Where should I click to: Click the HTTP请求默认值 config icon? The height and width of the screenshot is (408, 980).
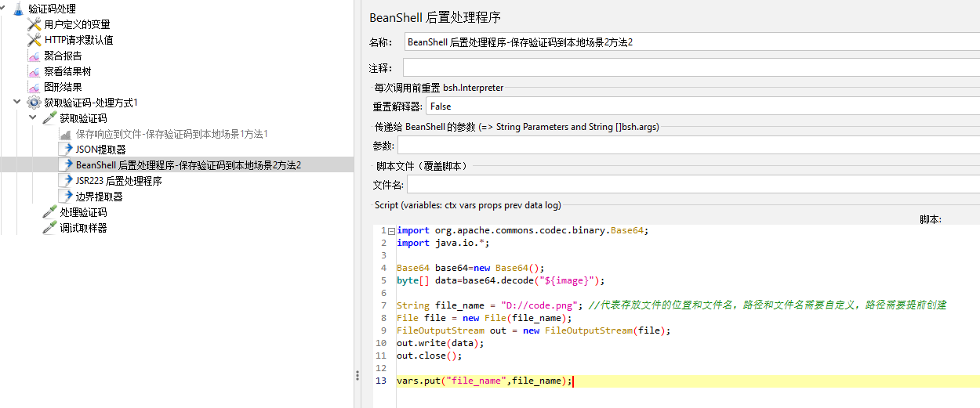(34, 40)
